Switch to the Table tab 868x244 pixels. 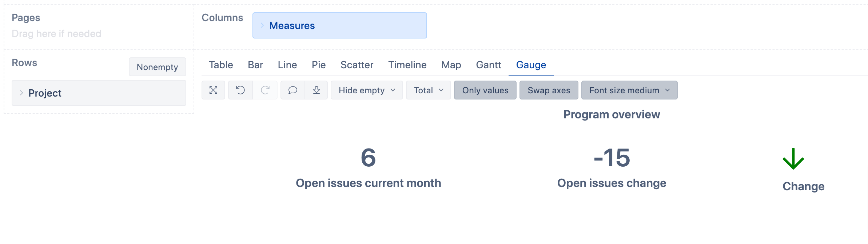(x=221, y=65)
